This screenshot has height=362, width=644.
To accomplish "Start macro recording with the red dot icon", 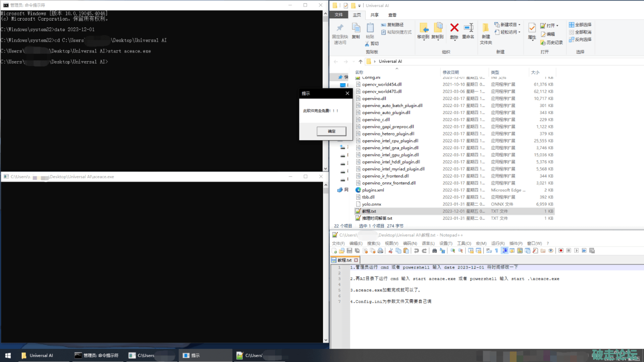I will [x=561, y=251].
